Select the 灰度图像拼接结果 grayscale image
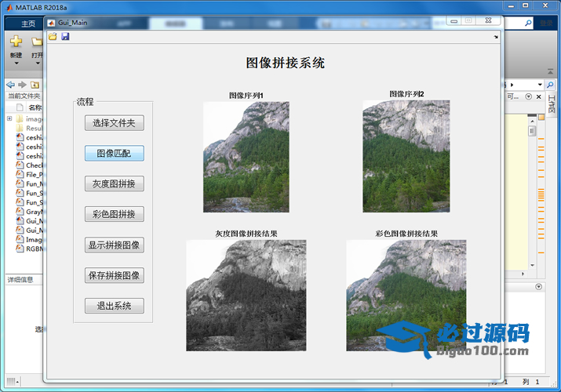Screen dimensions: 561x392 (246, 295)
